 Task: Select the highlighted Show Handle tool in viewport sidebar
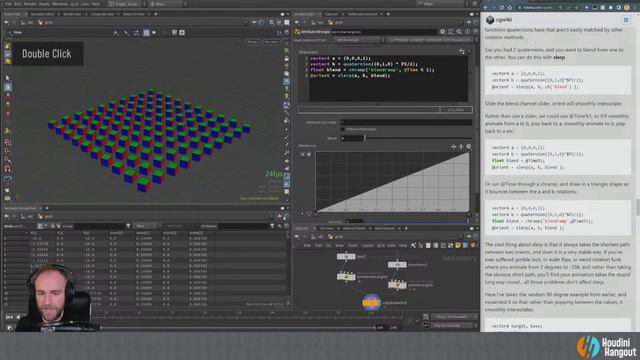pyautogui.click(x=8, y=87)
